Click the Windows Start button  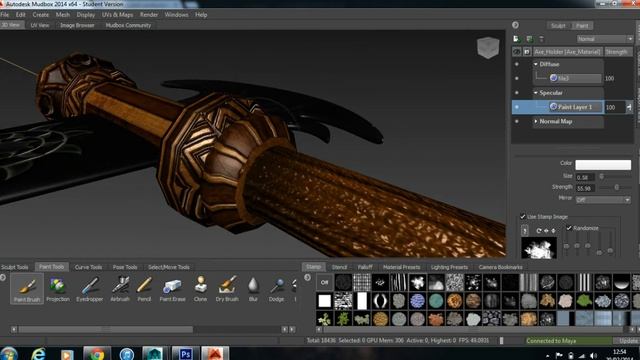pyautogui.click(x=8, y=353)
